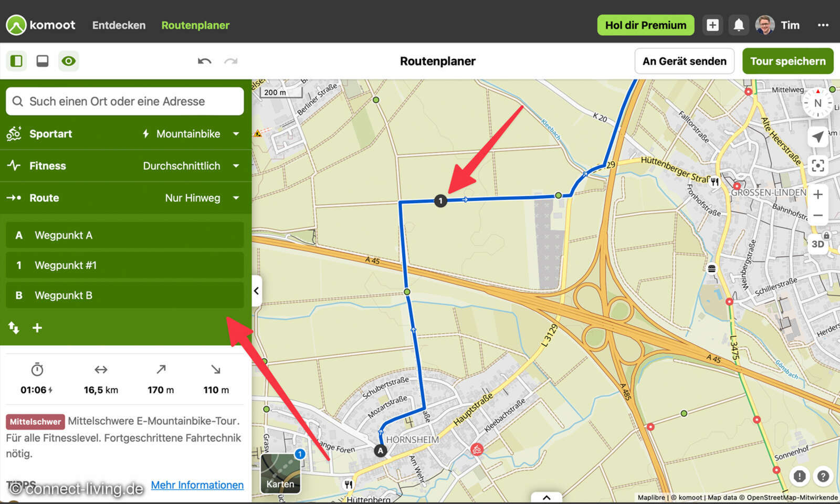This screenshot has height=504, width=840.
Task: Reverse waypoints with the swap arrows icon
Action: (13, 328)
